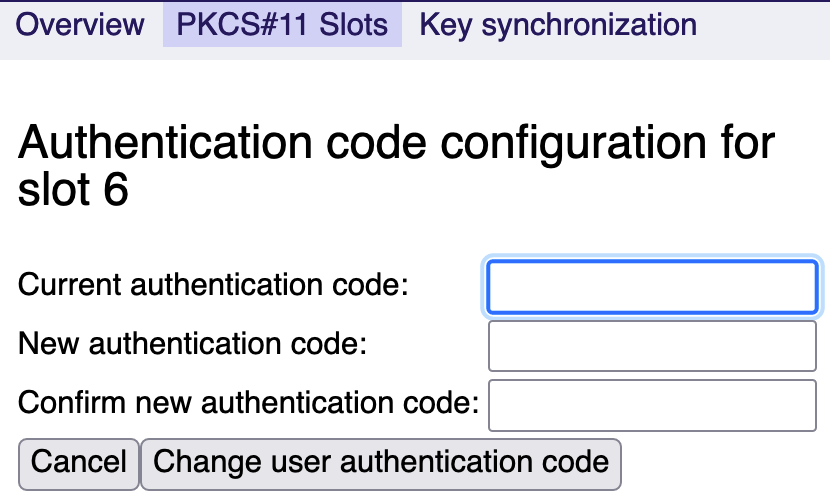Click the "New authentication code:" label text
This screenshot has width=830, height=502.
click(x=194, y=345)
